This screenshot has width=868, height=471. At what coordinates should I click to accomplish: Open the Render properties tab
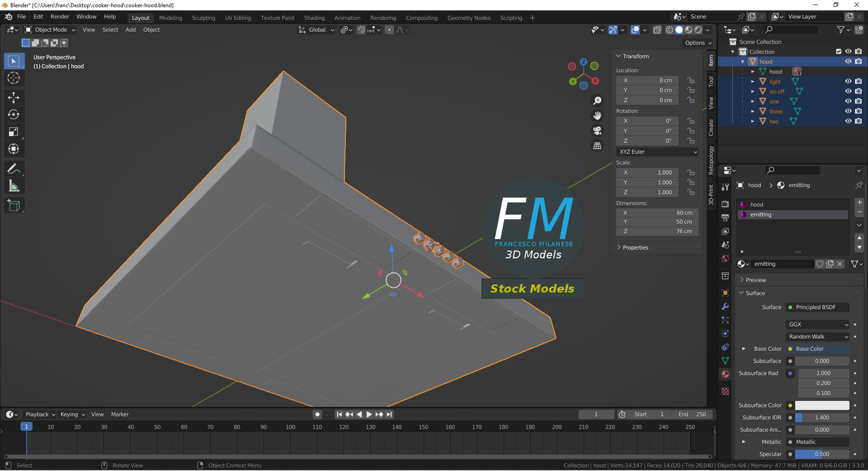(725, 204)
